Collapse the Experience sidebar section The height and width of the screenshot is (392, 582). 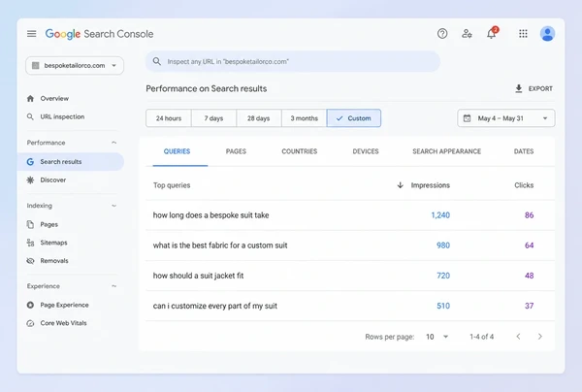point(113,286)
